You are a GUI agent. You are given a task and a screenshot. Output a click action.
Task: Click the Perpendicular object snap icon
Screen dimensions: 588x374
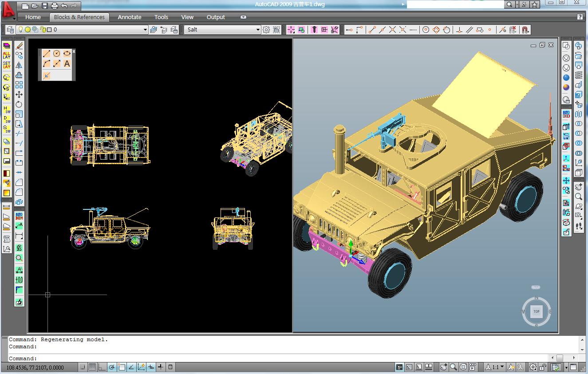coord(459,30)
